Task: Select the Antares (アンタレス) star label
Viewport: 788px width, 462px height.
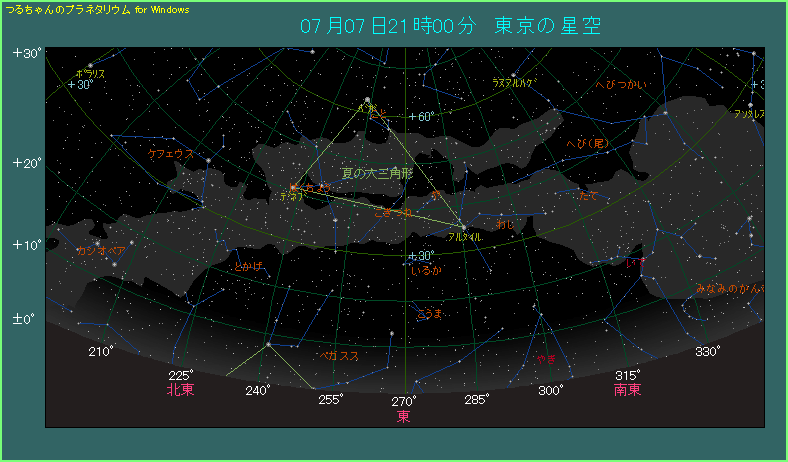Action: (748, 114)
